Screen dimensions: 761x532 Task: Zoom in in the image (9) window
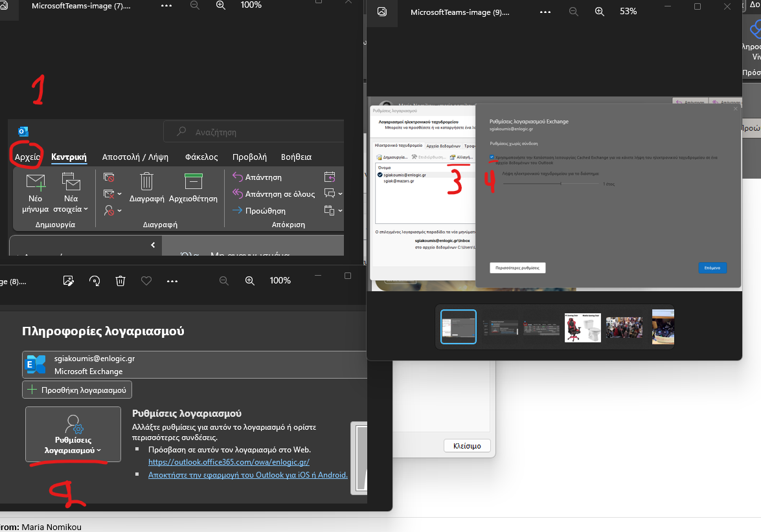[599, 12]
